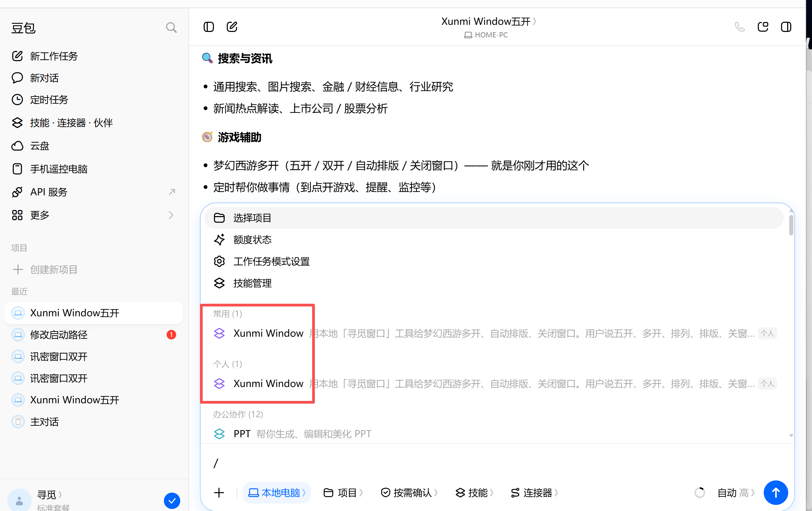This screenshot has height=511, width=812.
Task: Open the 按需确认 confirmation mode dropdown
Action: coord(409,493)
